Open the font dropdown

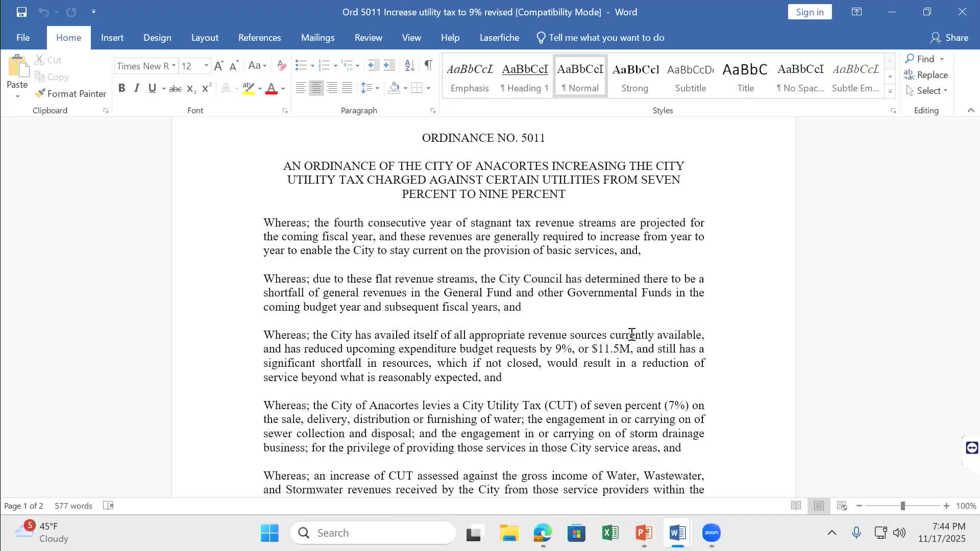tap(174, 66)
